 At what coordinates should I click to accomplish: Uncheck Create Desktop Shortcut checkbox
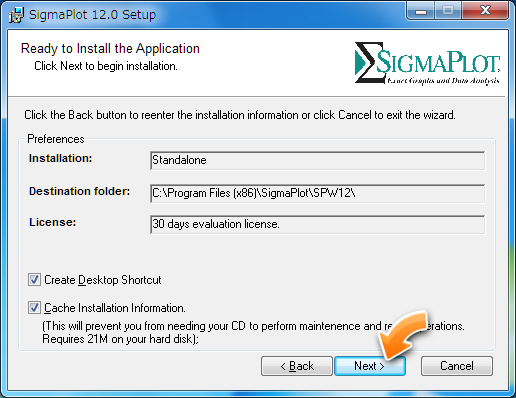tap(34, 280)
